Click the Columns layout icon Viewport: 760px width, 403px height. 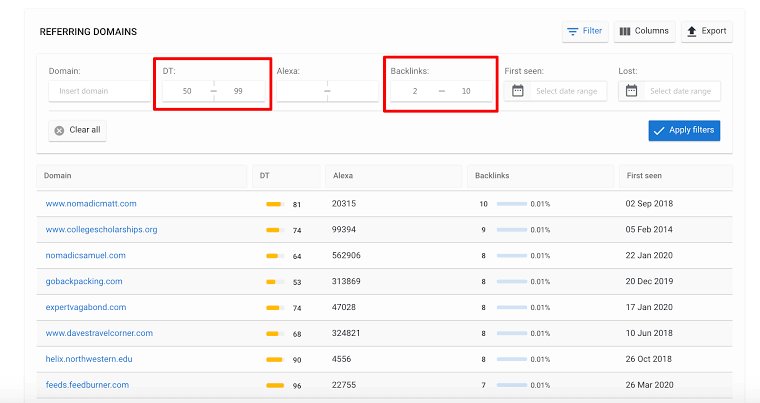coord(625,32)
